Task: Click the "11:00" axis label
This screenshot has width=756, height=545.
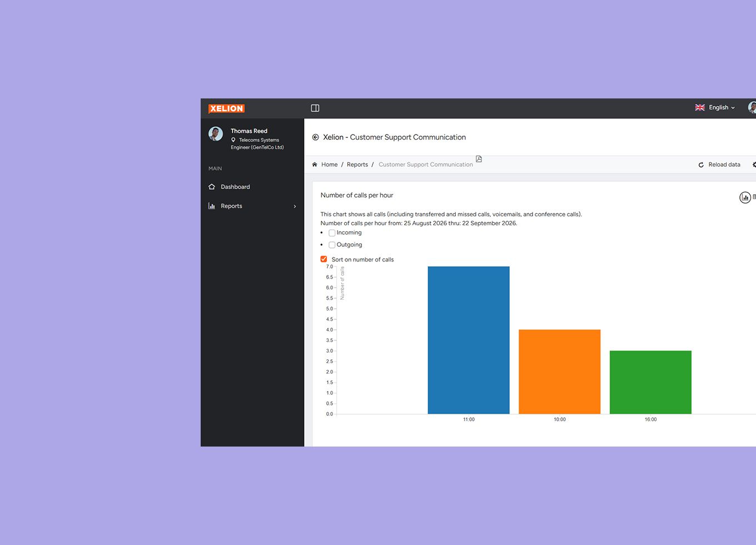Action: coord(469,420)
